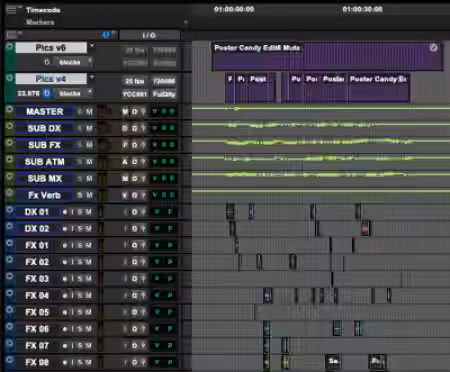450x372 pixels.
Task: Click the level meter on the SUB DX track
Action: coord(104,128)
